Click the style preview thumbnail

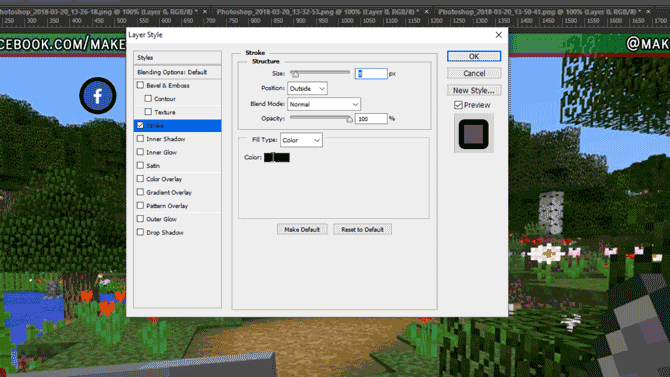tap(474, 134)
